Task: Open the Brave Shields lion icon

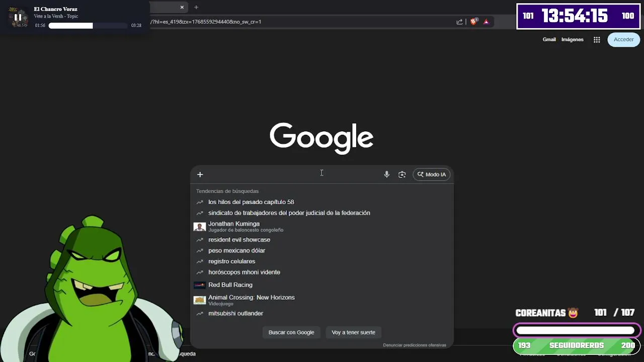Action: (473, 22)
